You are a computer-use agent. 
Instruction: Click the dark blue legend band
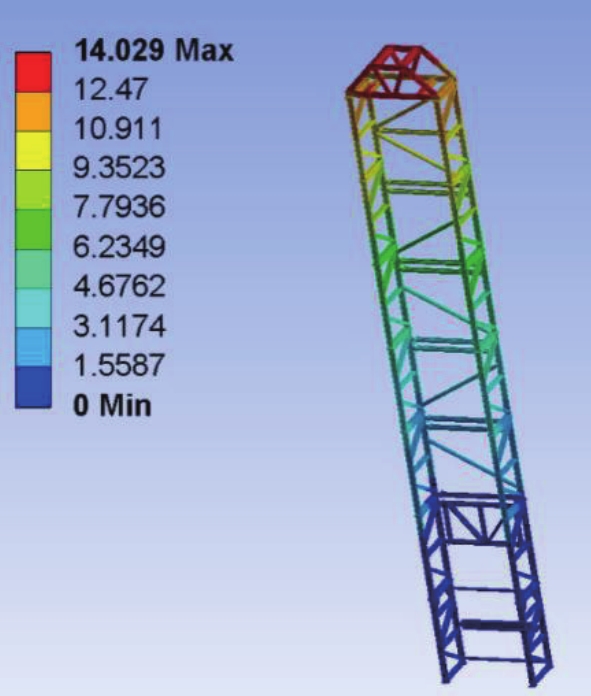coord(33,387)
